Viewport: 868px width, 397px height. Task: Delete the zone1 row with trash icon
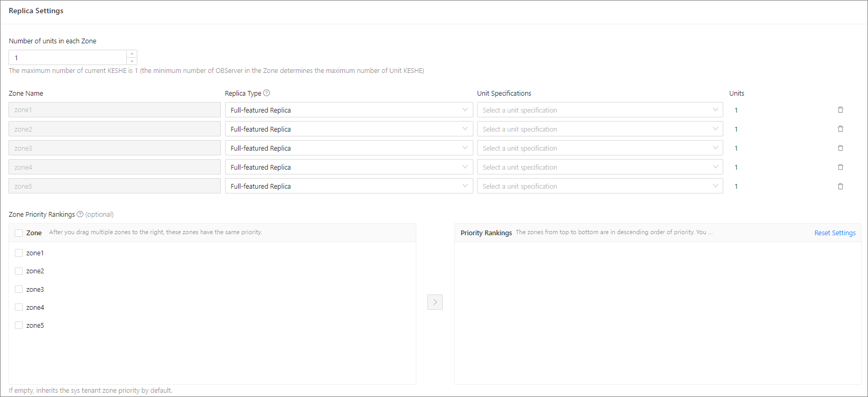[x=840, y=110]
